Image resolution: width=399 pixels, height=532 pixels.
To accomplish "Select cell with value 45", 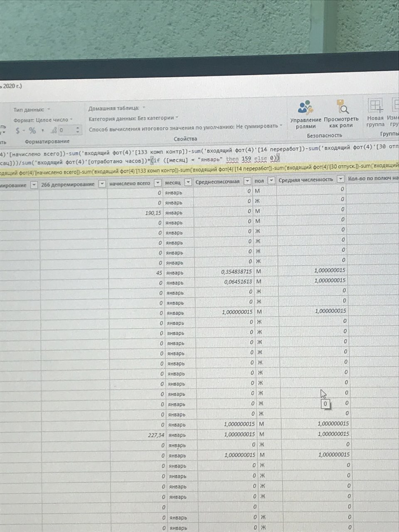I will pos(135,273).
